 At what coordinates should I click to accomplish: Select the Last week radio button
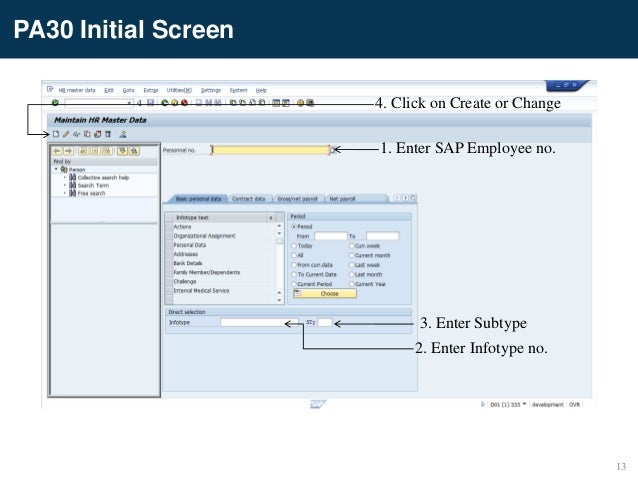point(352,265)
